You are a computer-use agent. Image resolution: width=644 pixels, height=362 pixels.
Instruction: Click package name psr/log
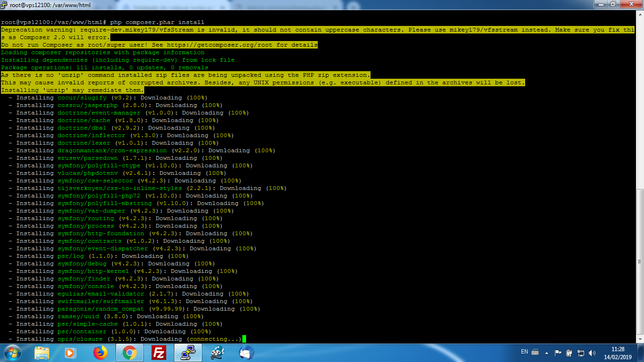pyautogui.click(x=71, y=256)
